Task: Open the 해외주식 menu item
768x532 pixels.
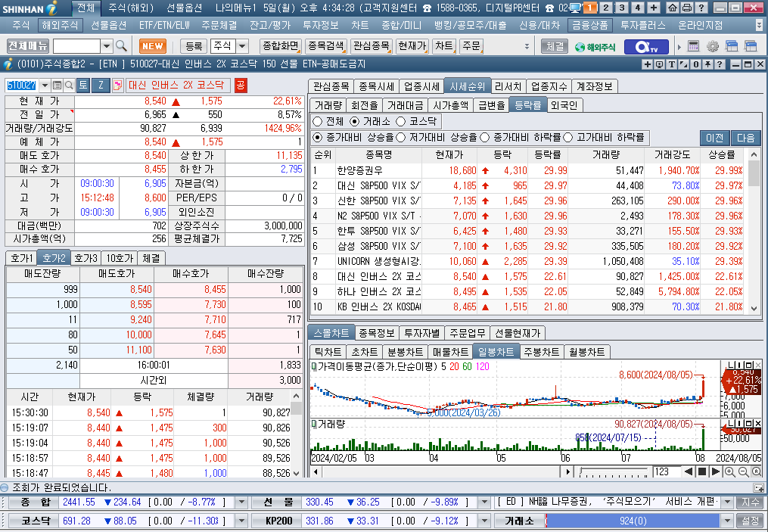Action: 60,26
